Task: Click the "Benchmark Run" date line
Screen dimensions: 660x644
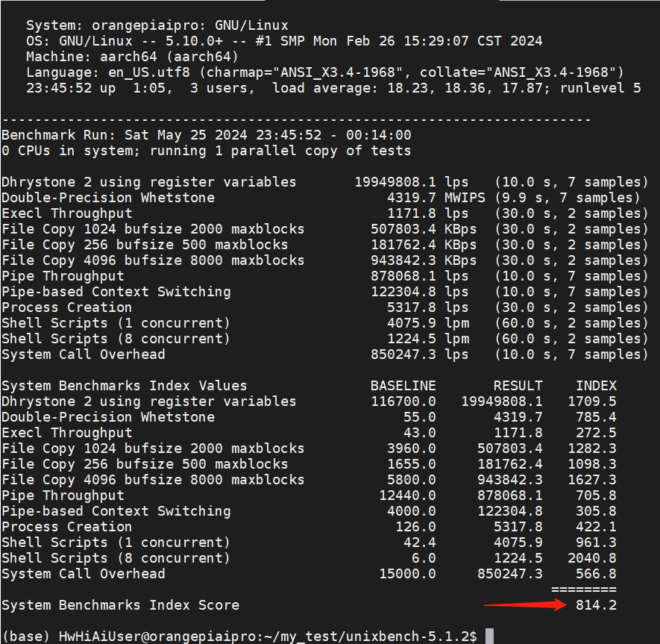Action: point(206,135)
